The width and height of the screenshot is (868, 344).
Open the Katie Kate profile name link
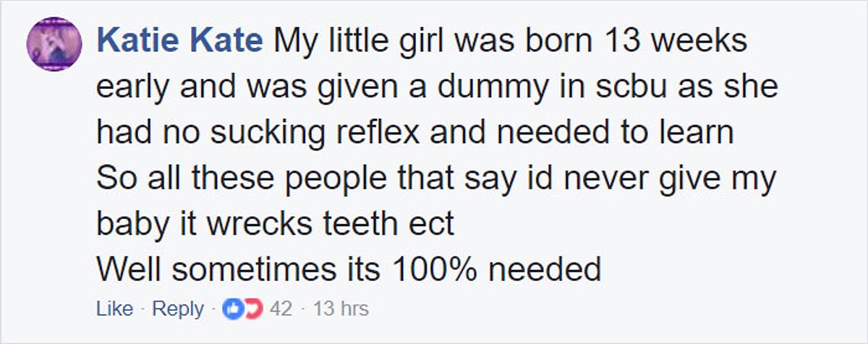coord(179,42)
